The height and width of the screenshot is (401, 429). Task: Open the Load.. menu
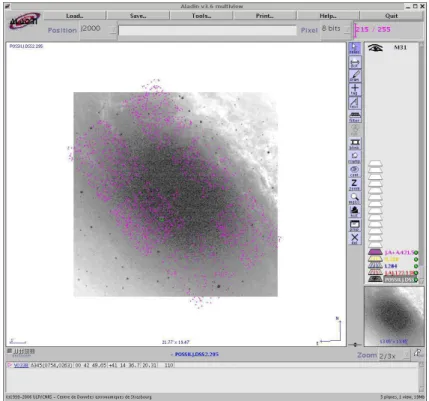coord(75,16)
